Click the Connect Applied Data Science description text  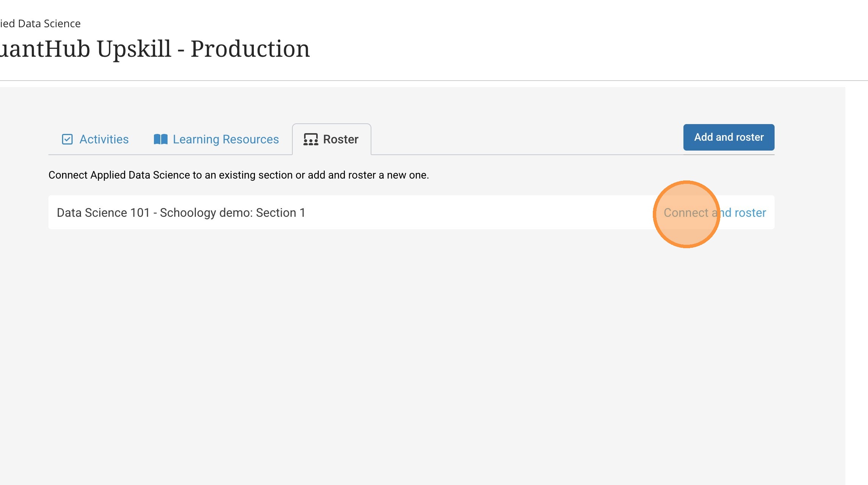click(238, 175)
